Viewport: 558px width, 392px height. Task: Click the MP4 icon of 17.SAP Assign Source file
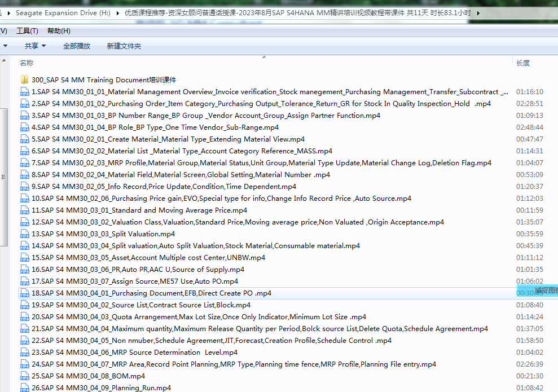pos(24,281)
